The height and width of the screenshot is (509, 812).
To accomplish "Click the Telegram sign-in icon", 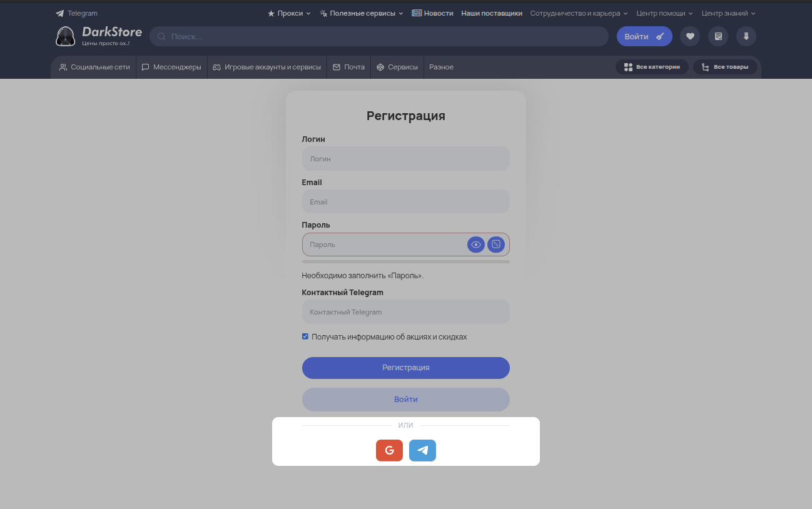I will click(422, 450).
